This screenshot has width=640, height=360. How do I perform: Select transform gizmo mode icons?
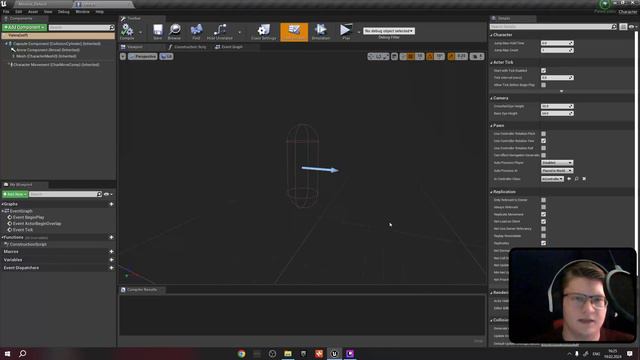click(378, 56)
